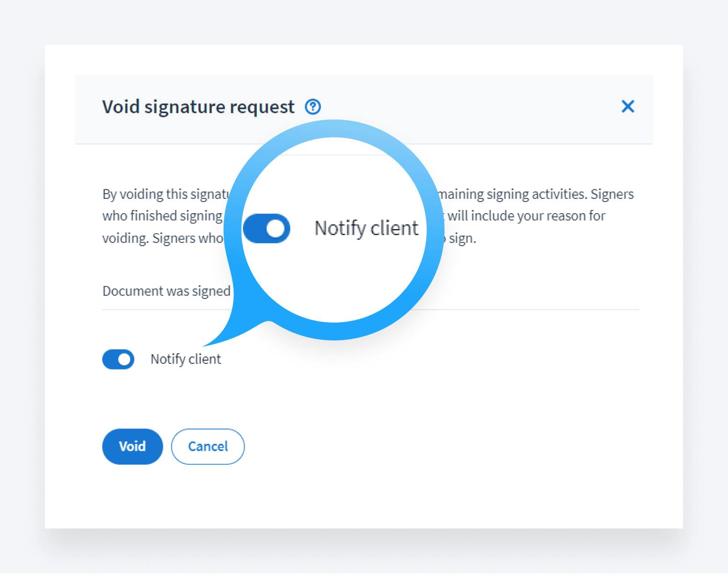The width and height of the screenshot is (728, 579).
Task: Toggle the small Notify client switch
Action: coord(118,359)
